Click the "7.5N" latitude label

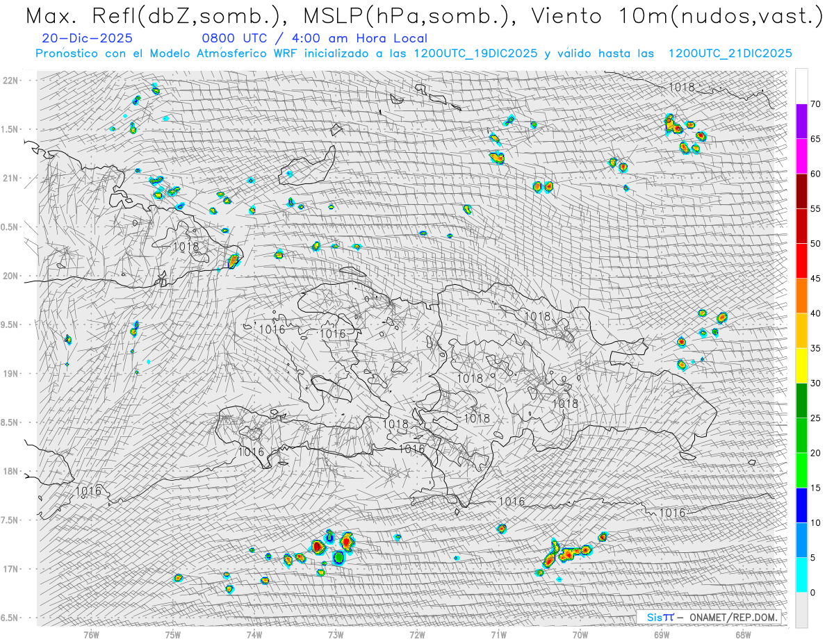[10, 520]
